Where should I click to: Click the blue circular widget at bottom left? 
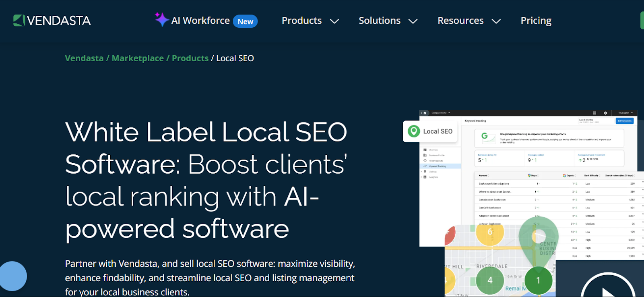[x=13, y=276]
